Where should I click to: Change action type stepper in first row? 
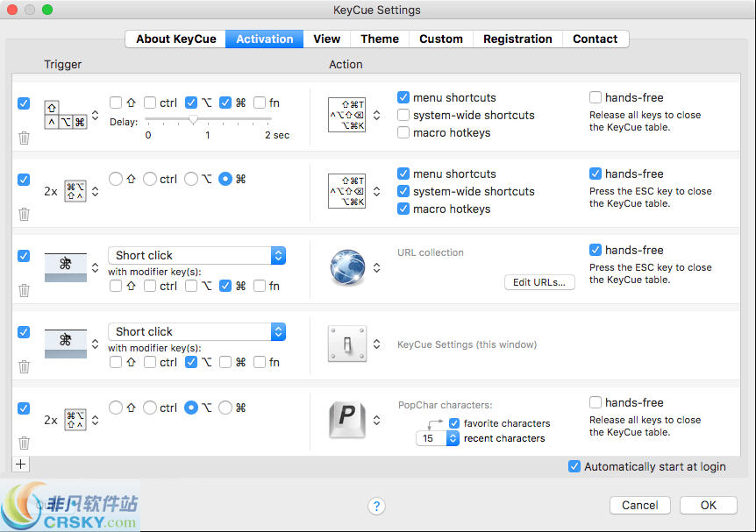[376, 115]
